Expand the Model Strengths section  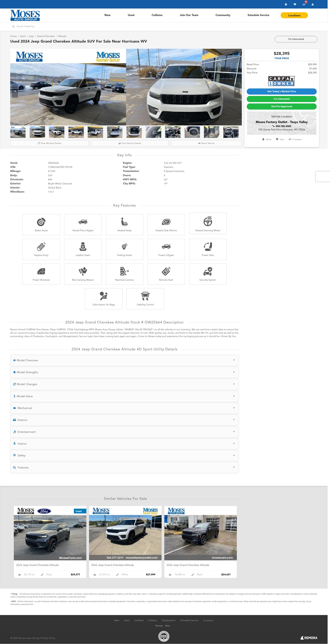tap(124, 372)
